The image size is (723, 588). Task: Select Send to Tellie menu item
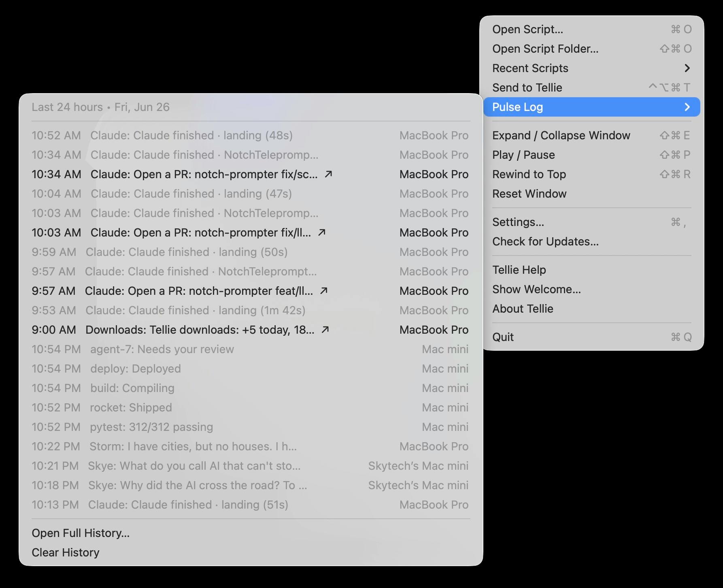(592, 87)
